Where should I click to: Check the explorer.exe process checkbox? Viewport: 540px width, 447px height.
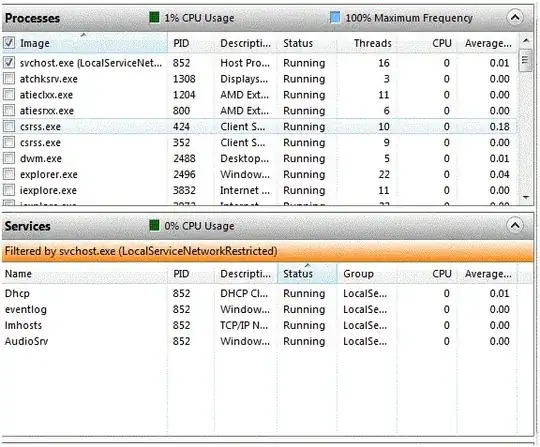(9, 174)
